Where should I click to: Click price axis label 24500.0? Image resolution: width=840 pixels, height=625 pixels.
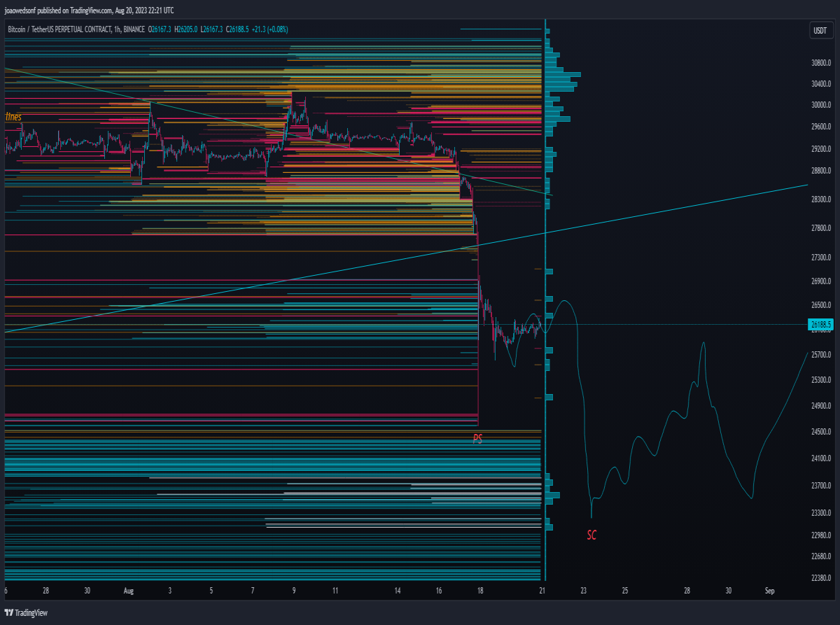pos(820,433)
